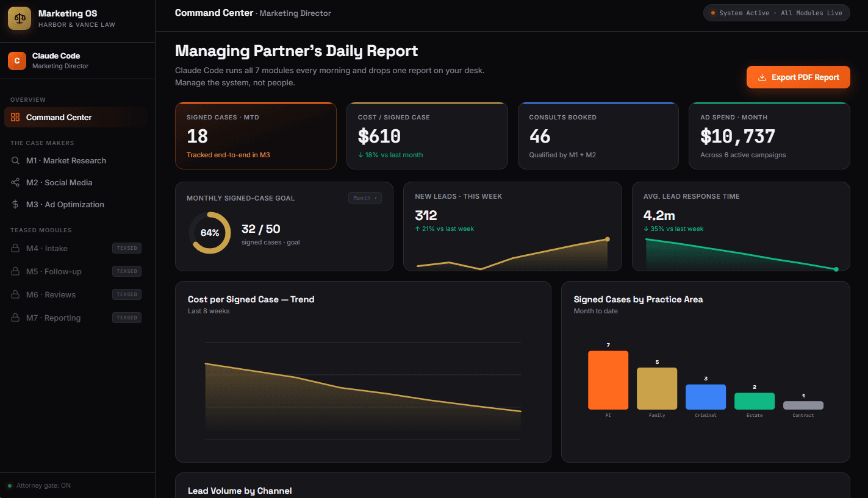868x498 pixels.
Task: Open the Consults Booked card
Action: point(598,136)
